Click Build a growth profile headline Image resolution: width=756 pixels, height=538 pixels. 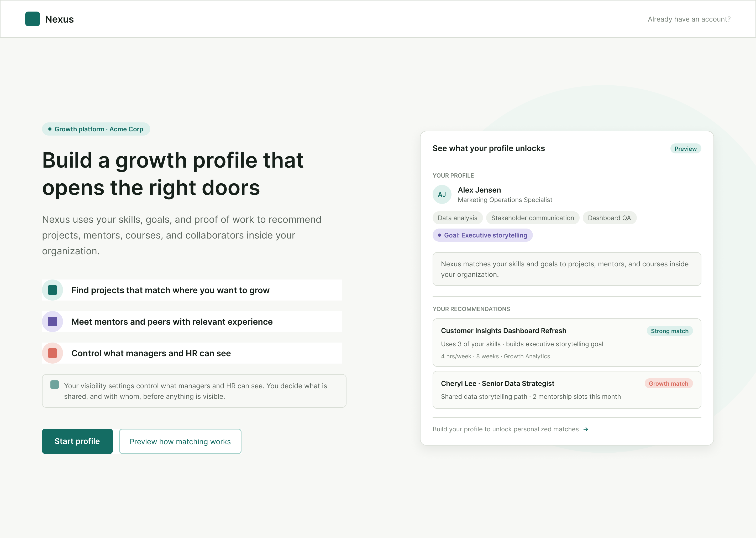(173, 174)
